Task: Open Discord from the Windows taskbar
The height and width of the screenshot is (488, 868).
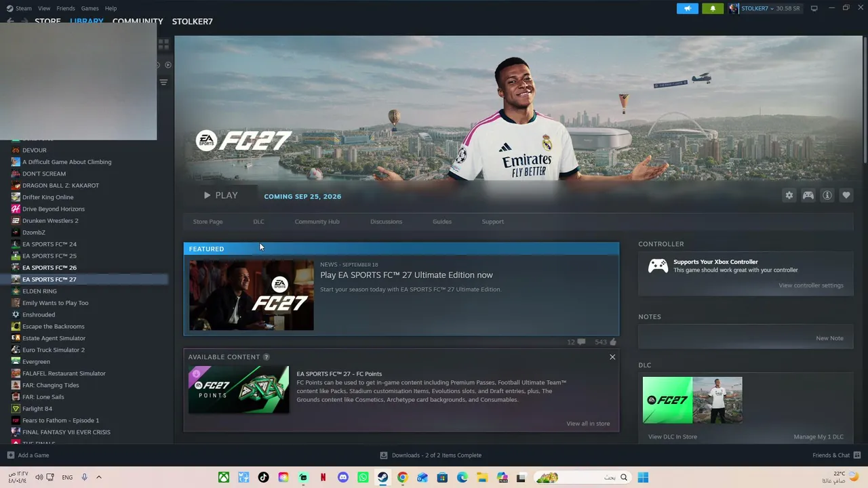Action: coord(342,477)
